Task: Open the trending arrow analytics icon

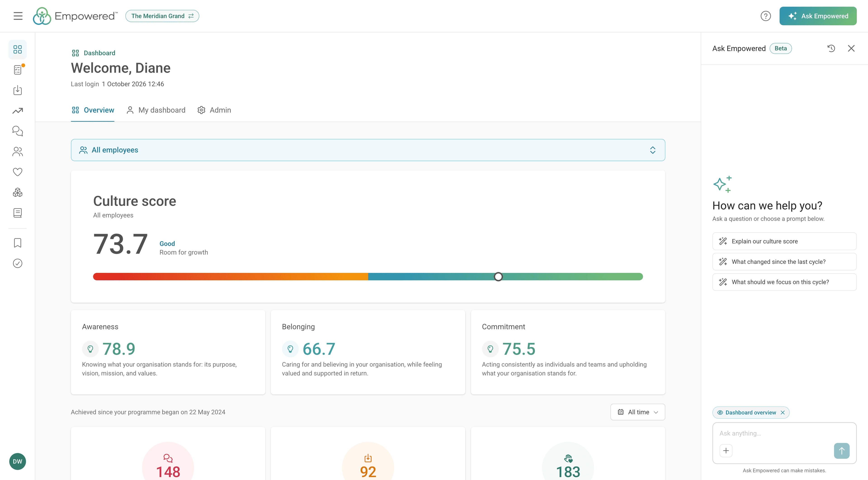Action: (x=18, y=111)
